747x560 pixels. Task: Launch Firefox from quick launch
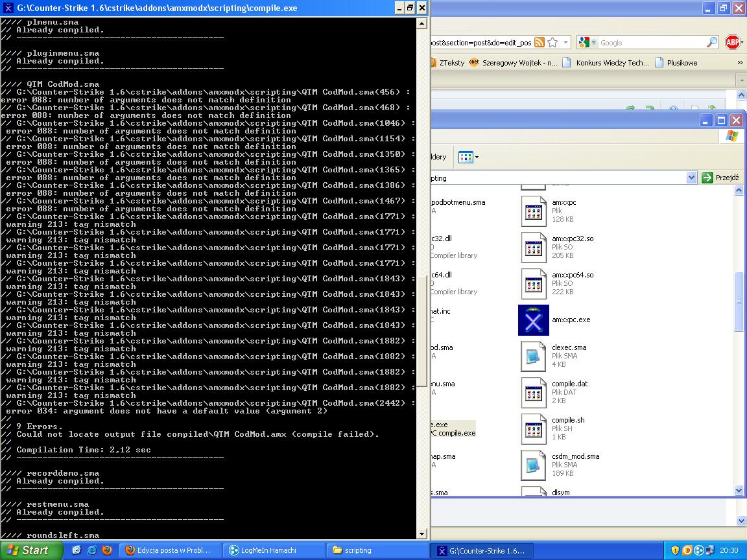click(x=107, y=550)
